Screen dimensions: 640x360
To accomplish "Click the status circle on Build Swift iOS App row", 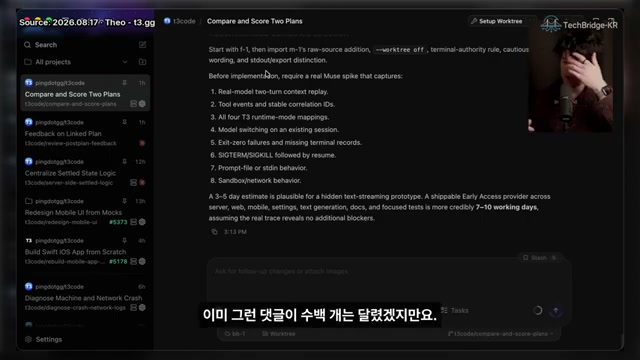I will coord(142,262).
